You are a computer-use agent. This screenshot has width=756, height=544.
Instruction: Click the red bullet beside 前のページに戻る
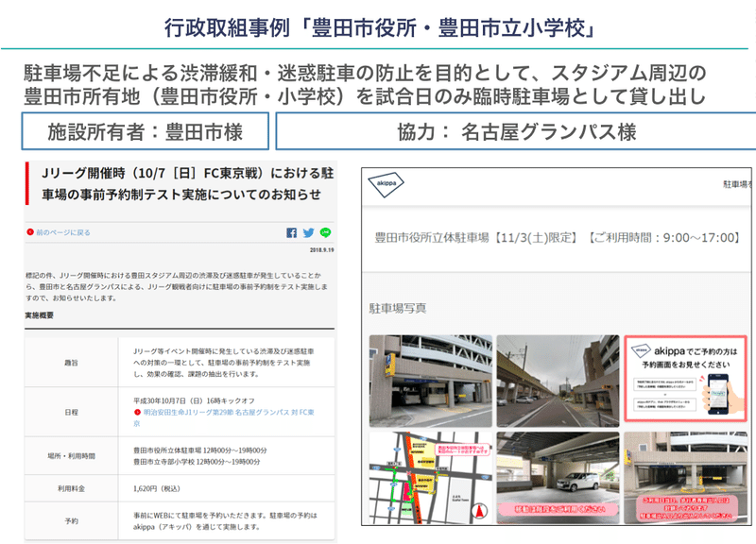30,232
